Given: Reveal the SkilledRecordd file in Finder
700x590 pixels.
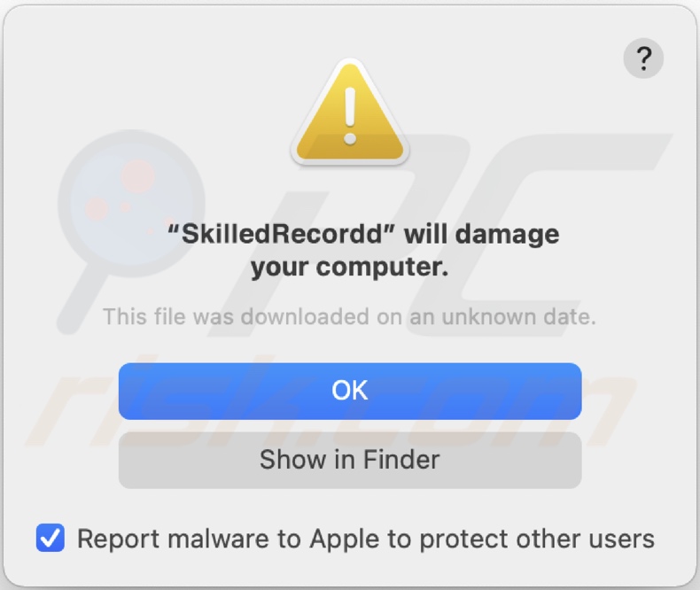Looking at the screenshot, I should click(350, 460).
